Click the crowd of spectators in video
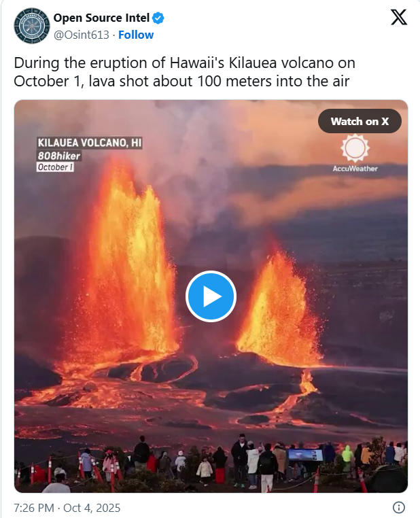This screenshot has height=518, width=420. pyautogui.click(x=211, y=462)
